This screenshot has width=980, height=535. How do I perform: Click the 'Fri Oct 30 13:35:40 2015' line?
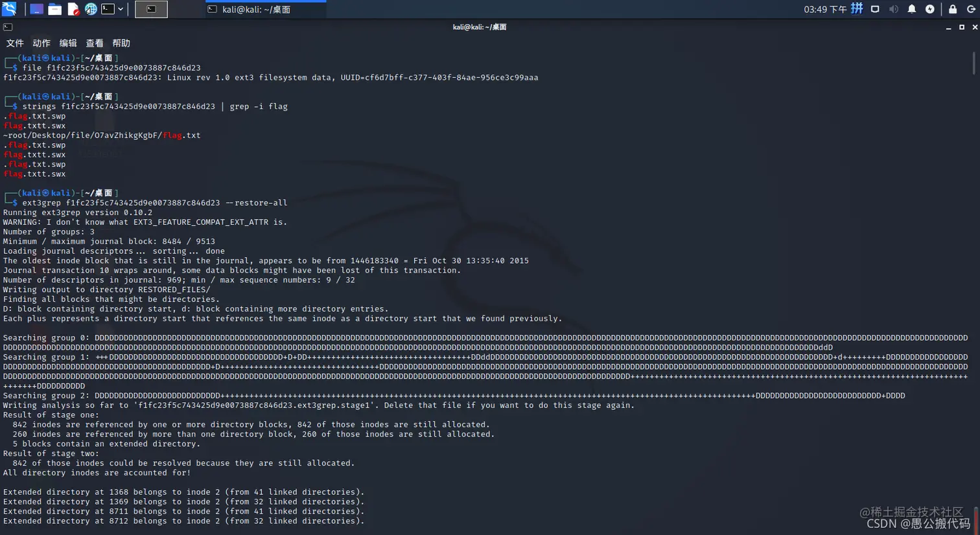(x=266, y=261)
